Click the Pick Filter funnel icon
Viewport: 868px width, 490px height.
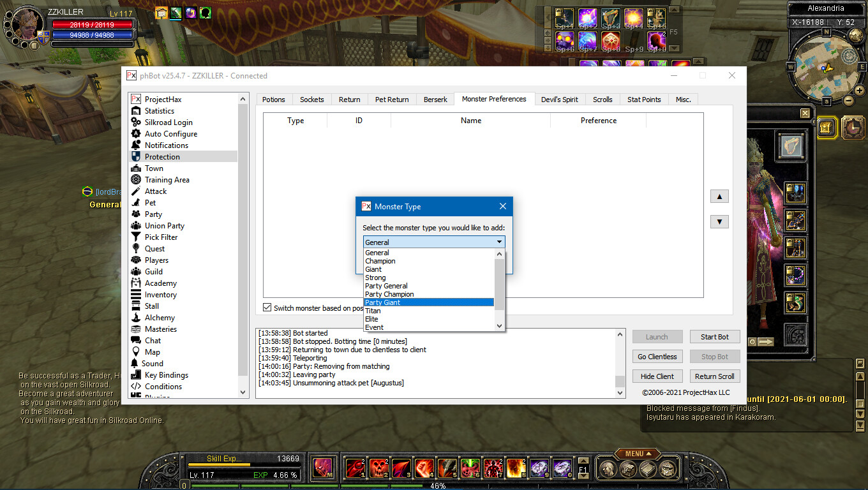click(x=135, y=237)
